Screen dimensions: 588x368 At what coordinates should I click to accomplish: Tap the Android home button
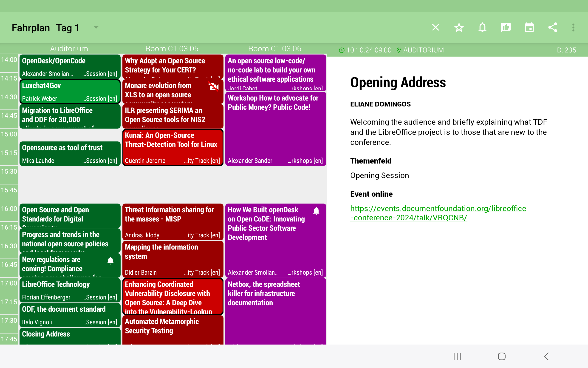pyautogui.click(x=502, y=356)
